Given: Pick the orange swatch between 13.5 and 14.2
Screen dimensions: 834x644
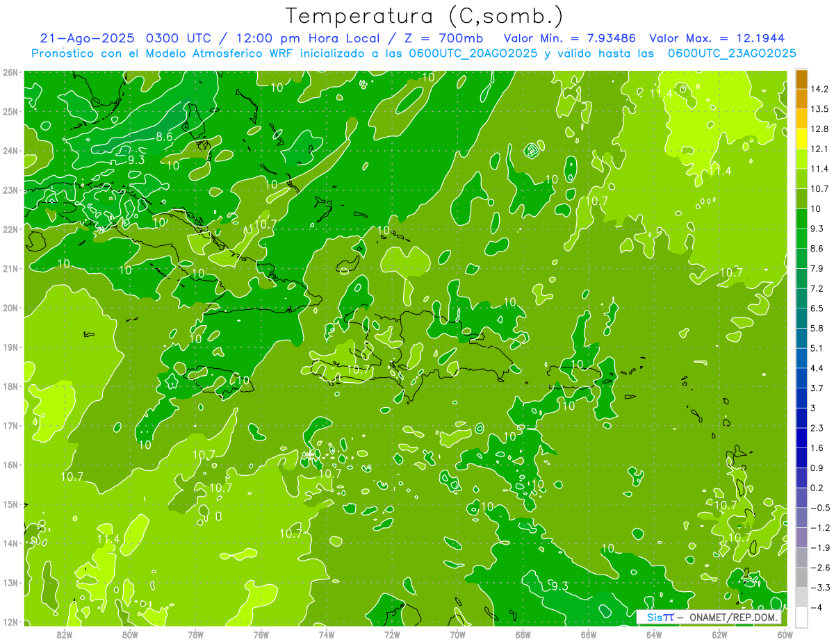Looking at the screenshot, I should 801,99.
